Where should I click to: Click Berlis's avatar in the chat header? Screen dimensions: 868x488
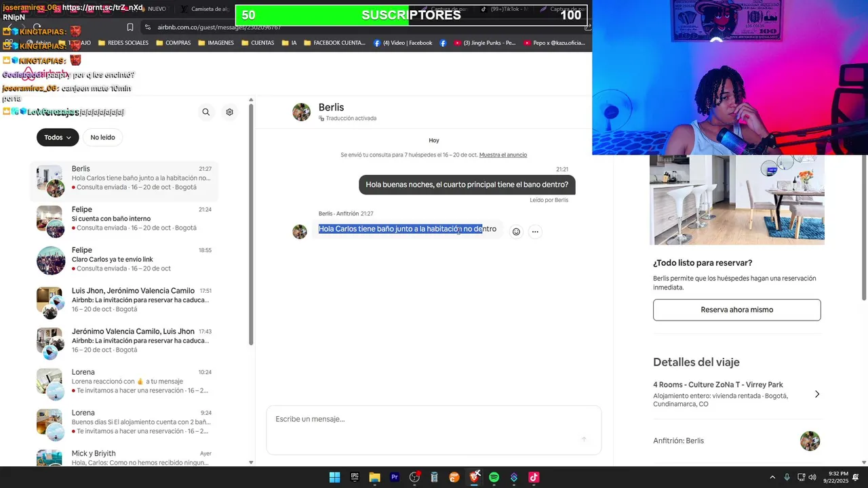[x=301, y=112]
